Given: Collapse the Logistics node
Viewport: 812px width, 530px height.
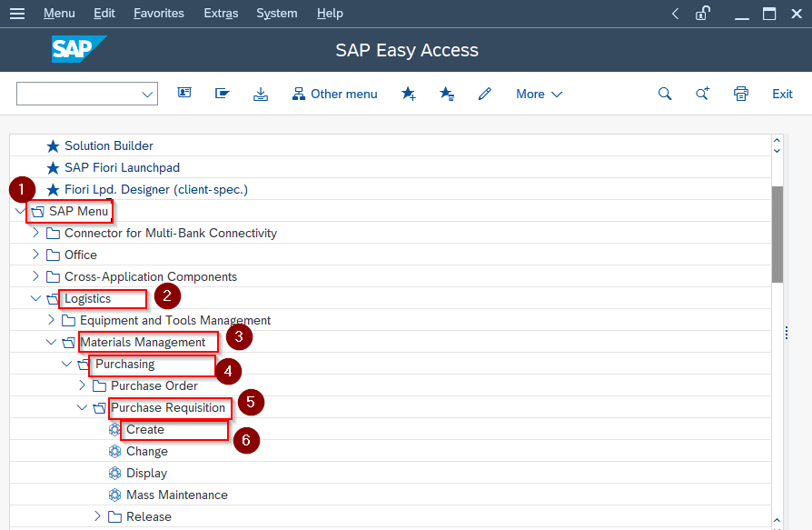Looking at the screenshot, I should pos(35,298).
